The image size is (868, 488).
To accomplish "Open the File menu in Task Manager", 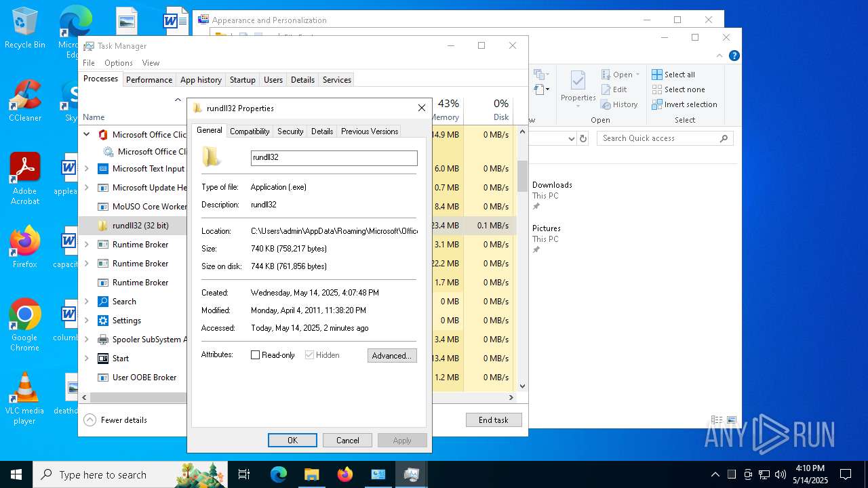I will tap(89, 63).
